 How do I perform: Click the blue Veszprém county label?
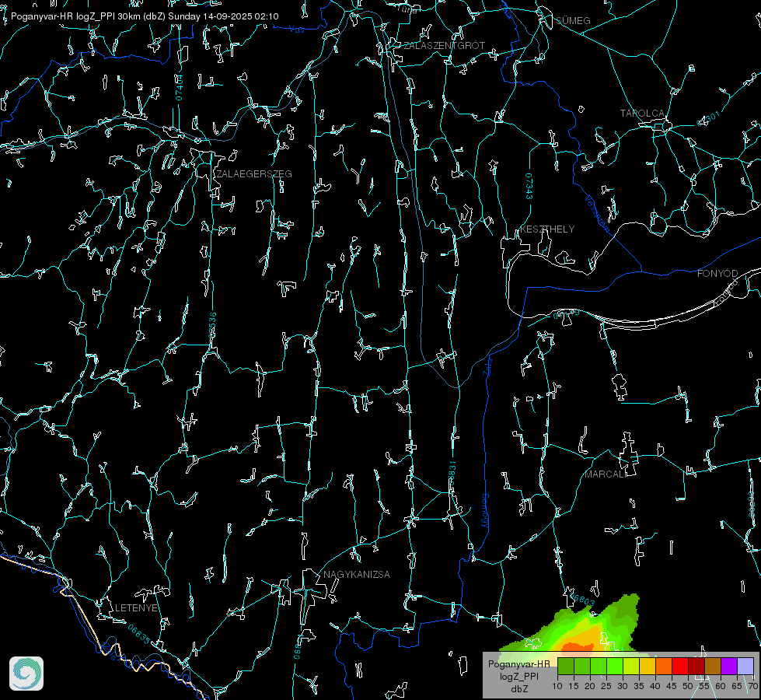click(x=597, y=213)
